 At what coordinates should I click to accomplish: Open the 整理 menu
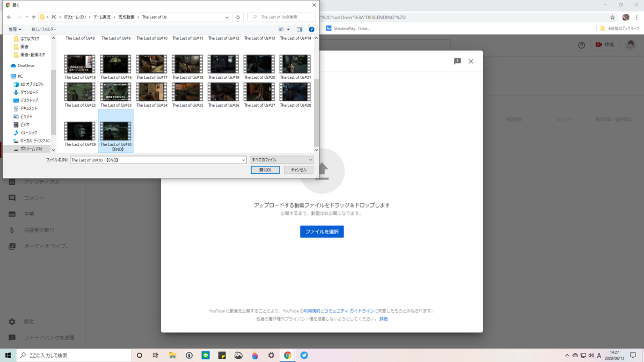pos(15,29)
